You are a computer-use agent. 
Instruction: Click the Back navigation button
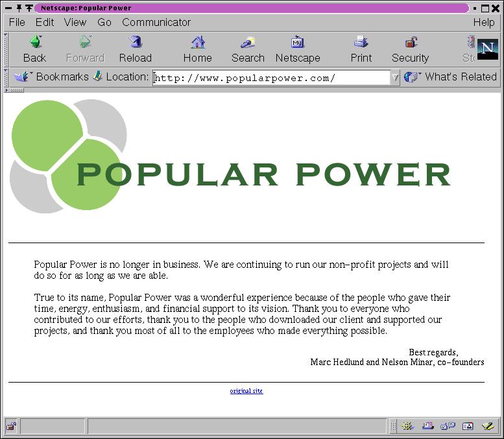pyautogui.click(x=35, y=49)
